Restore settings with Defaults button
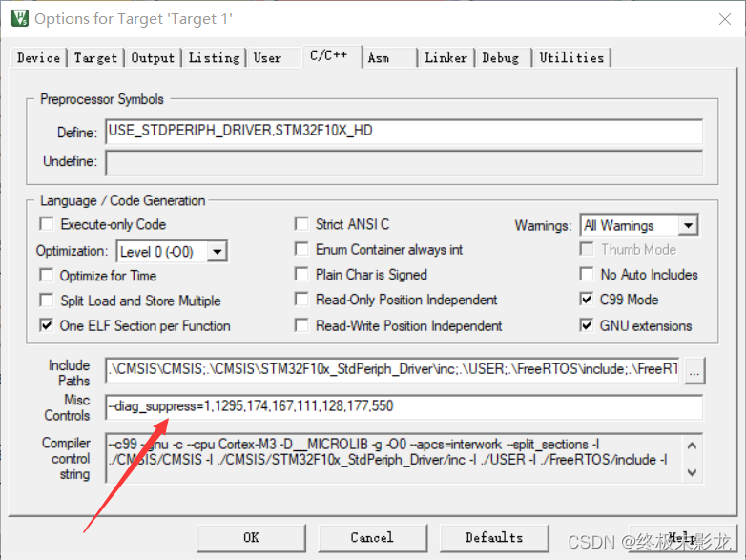The width and height of the screenshot is (746, 560). tap(494, 538)
